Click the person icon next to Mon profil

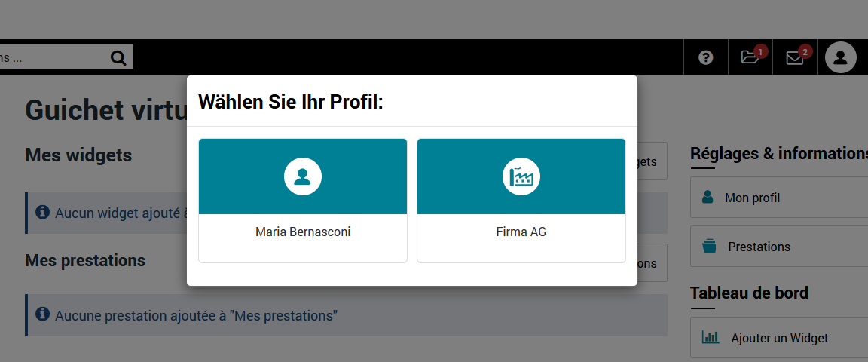[x=708, y=198]
